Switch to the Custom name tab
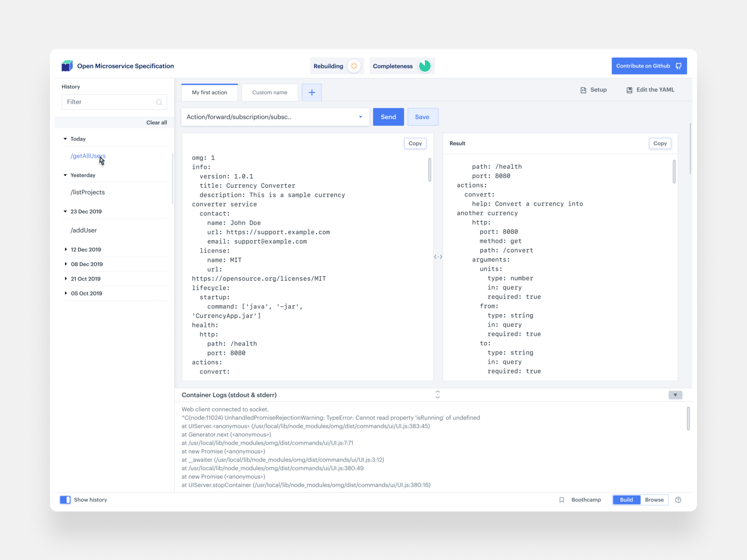The height and width of the screenshot is (560, 747). (x=269, y=92)
